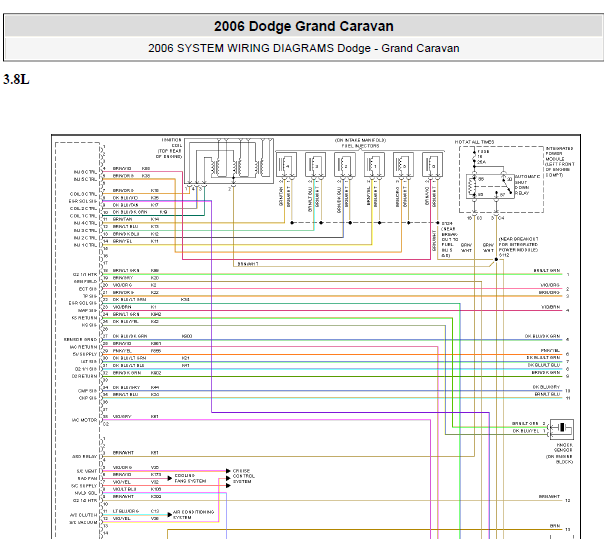Click the "2006 SYSTEM WIRING DIAGRAMS Dodge - Grand Caravan" subtitle

pos(304,48)
